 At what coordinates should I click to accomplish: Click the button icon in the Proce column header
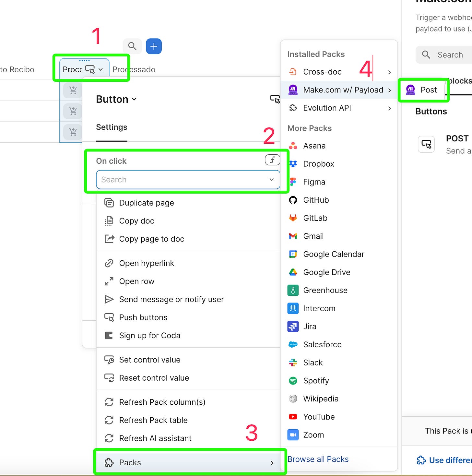coord(90,69)
